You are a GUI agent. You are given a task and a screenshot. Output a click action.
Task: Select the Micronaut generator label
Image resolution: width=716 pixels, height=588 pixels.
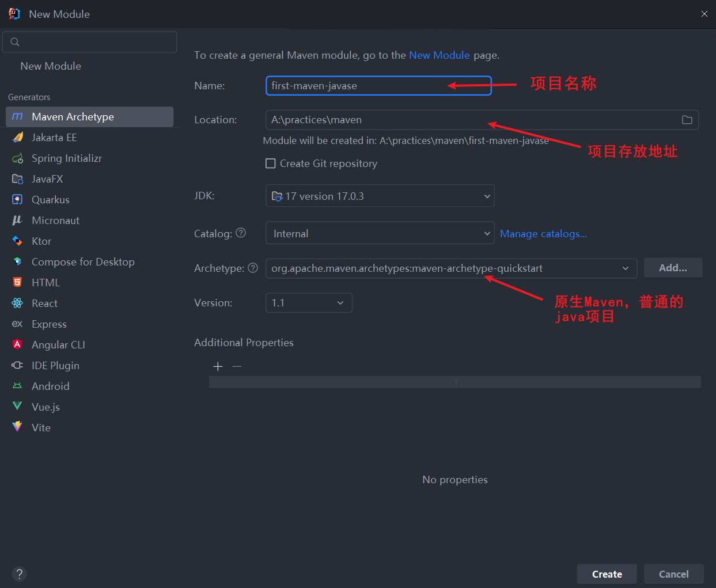pyautogui.click(x=55, y=220)
